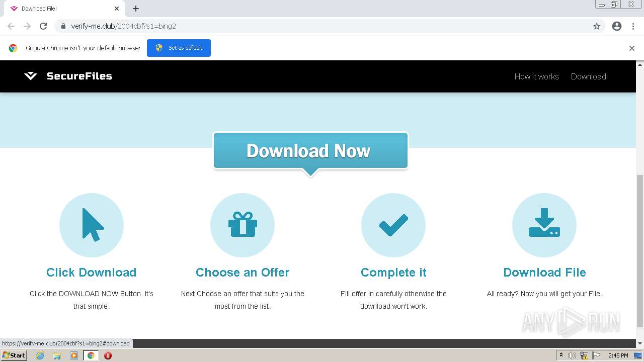
Task: Click the SecureFiles logo icon
Action: 31,76
